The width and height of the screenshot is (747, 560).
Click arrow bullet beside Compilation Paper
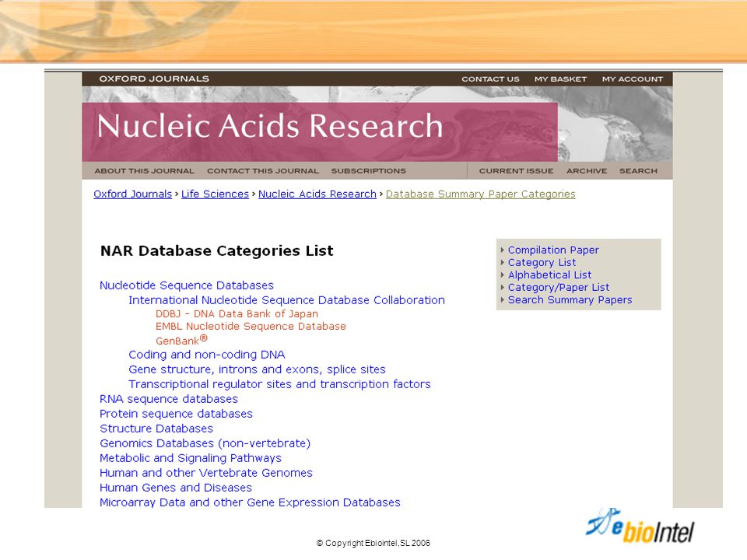(502, 250)
